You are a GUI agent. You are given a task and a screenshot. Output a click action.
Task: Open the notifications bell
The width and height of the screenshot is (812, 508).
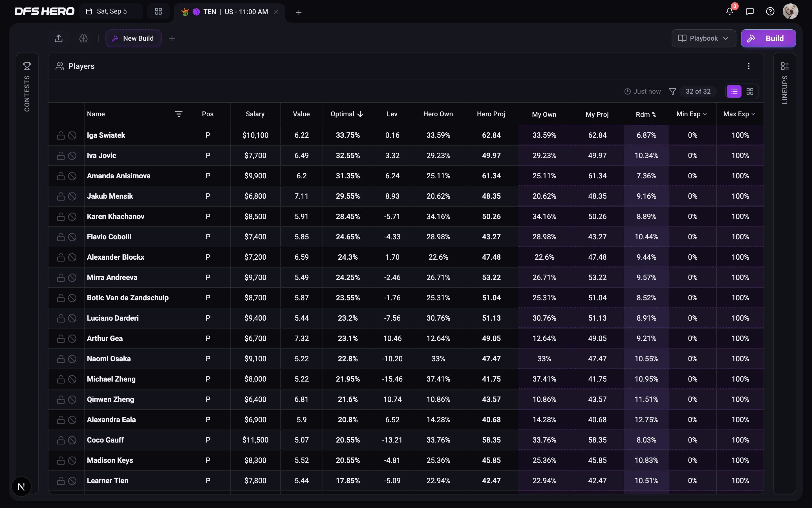(x=729, y=11)
